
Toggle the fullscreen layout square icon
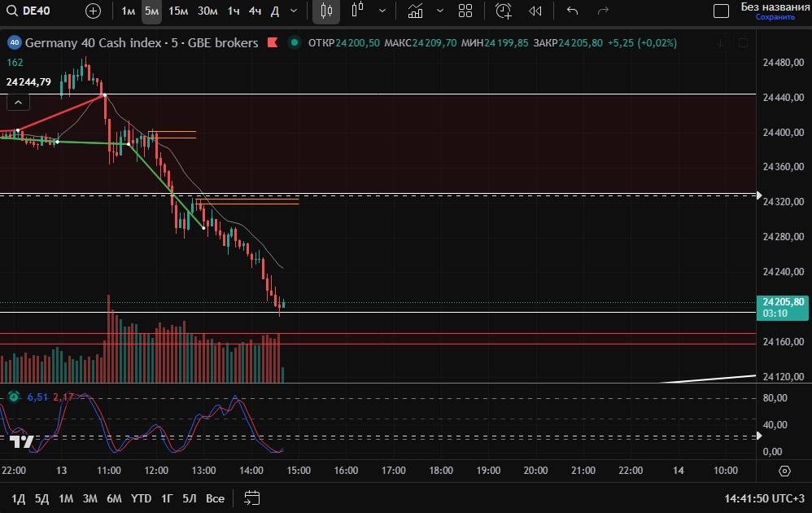pos(721,11)
